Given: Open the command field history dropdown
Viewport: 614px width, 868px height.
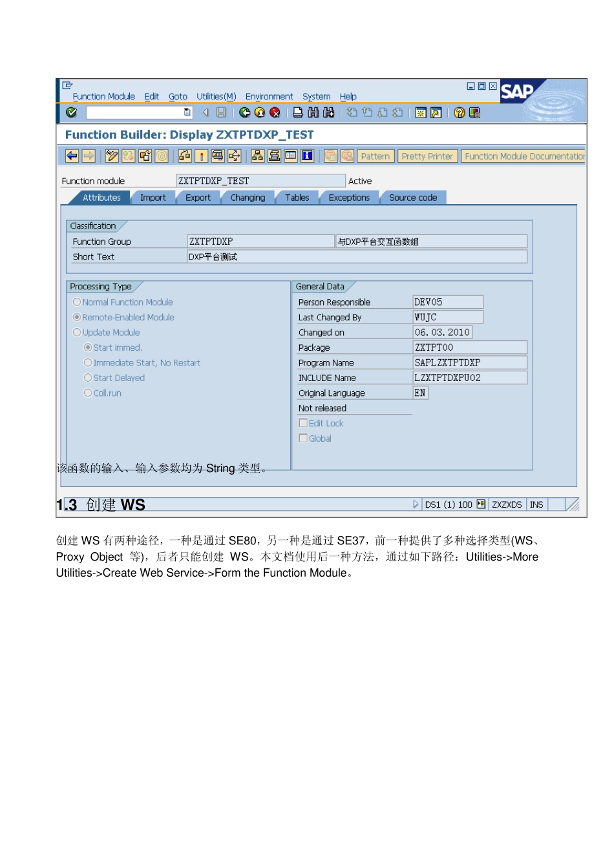Looking at the screenshot, I should pos(187,112).
